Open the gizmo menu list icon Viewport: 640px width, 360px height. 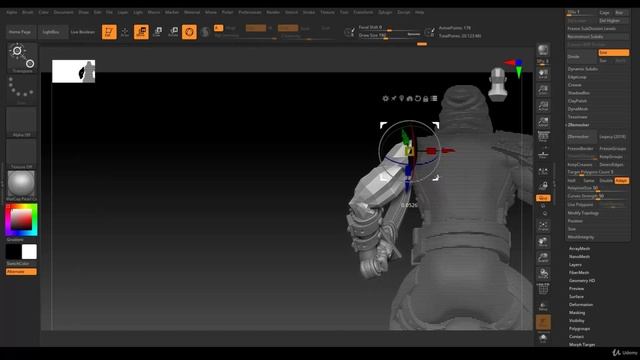434,98
